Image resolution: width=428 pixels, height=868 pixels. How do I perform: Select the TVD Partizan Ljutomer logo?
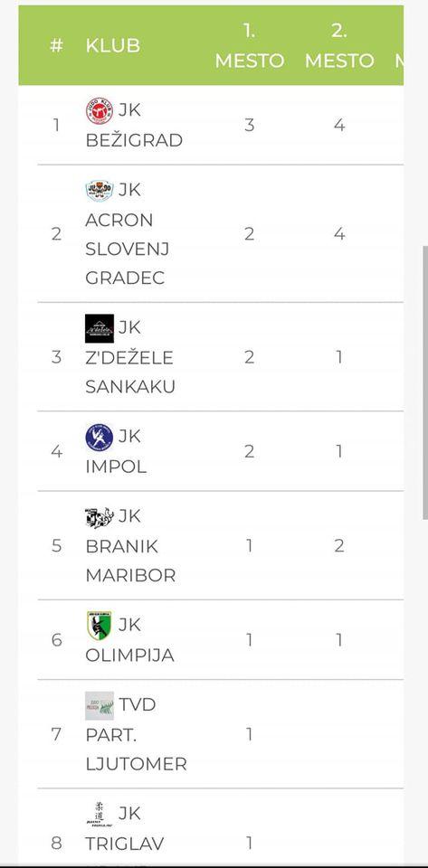[x=100, y=705]
